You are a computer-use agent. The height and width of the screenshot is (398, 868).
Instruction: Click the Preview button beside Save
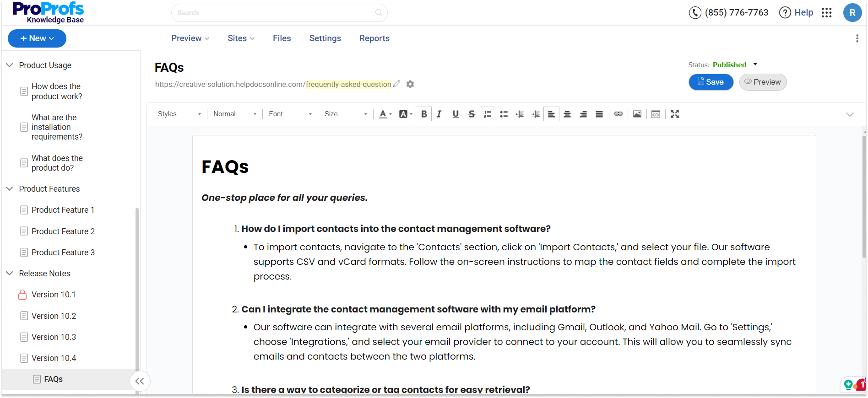763,82
